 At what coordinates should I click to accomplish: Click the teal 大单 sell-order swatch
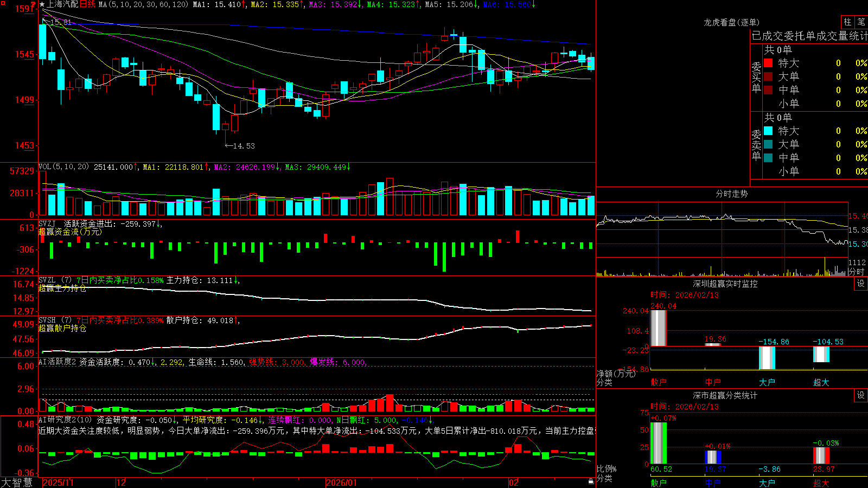(768, 144)
